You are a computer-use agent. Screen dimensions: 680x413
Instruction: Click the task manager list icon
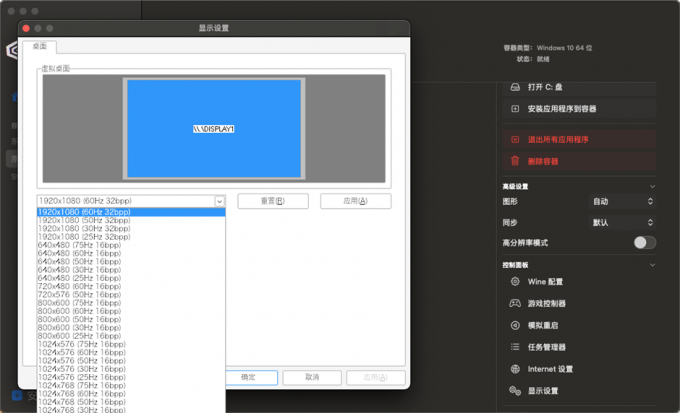point(515,347)
